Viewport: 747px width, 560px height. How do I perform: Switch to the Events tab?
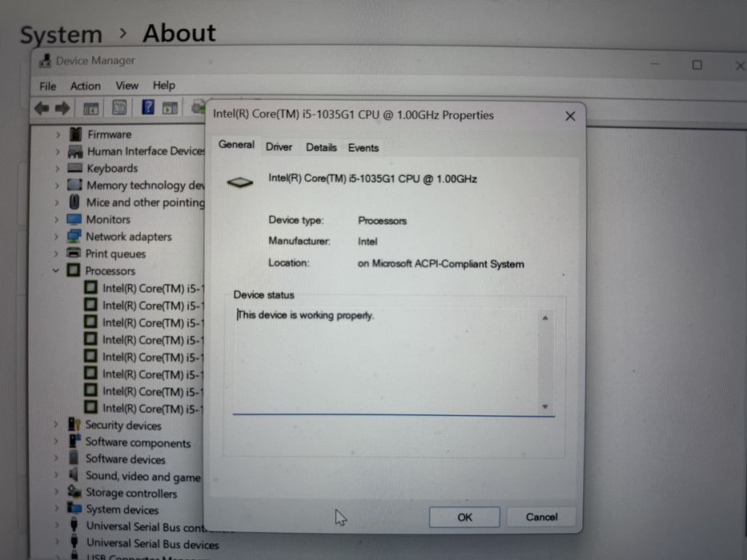click(363, 148)
